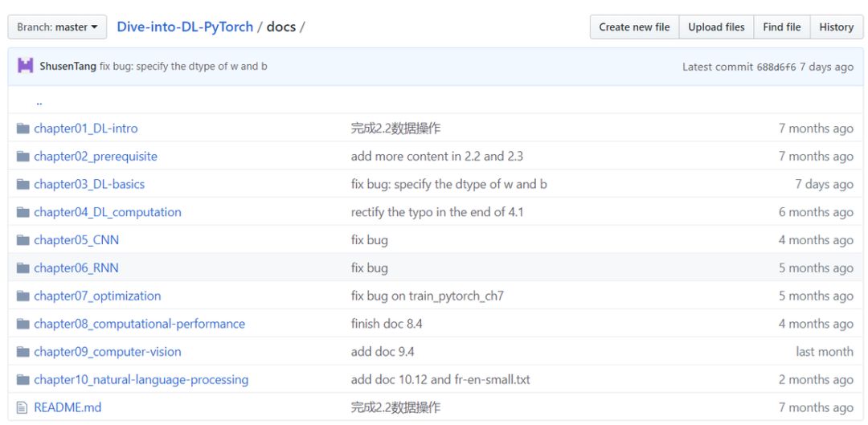868x425 pixels.
Task: Click the folder icon beside chapter03_DL-basics
Action: [x=23, y=185]
